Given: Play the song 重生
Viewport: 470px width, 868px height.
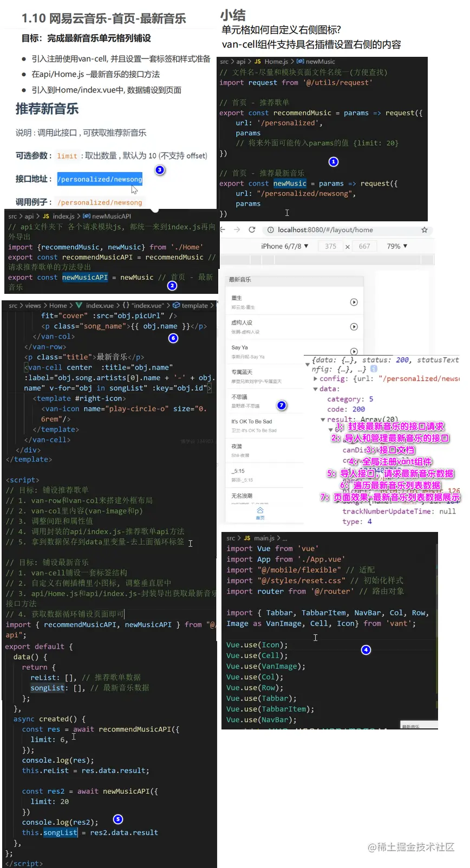Looking at the screenshot, I should point(354,303).
